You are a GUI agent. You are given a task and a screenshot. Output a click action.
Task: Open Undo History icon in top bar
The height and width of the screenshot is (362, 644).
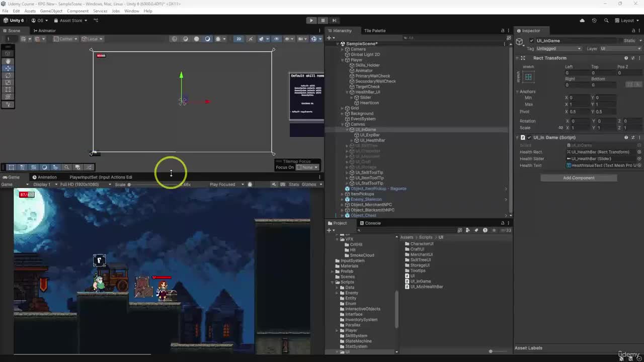tap(594, 21)
